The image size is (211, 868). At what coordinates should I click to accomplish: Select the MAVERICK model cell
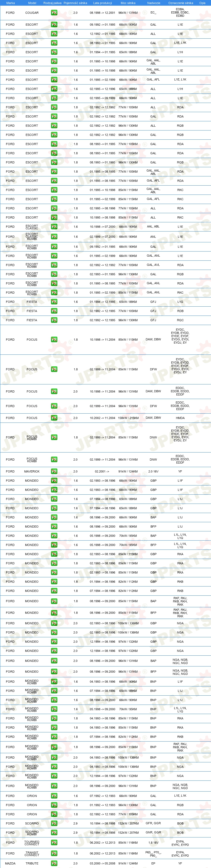pos(32,471)
